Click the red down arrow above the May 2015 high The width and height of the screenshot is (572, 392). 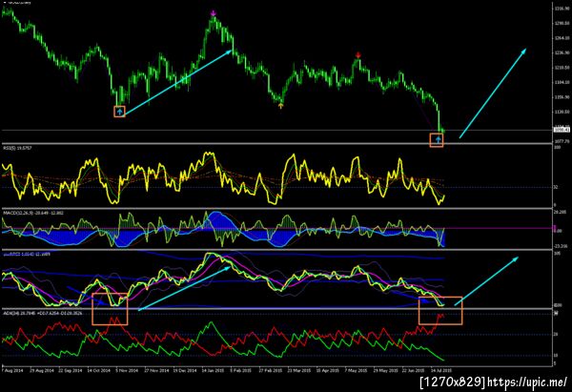pos(357,55)
